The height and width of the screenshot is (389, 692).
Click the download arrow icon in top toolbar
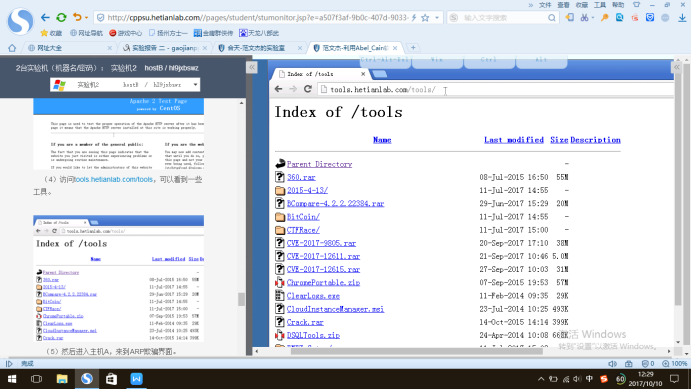click(682, 18)
